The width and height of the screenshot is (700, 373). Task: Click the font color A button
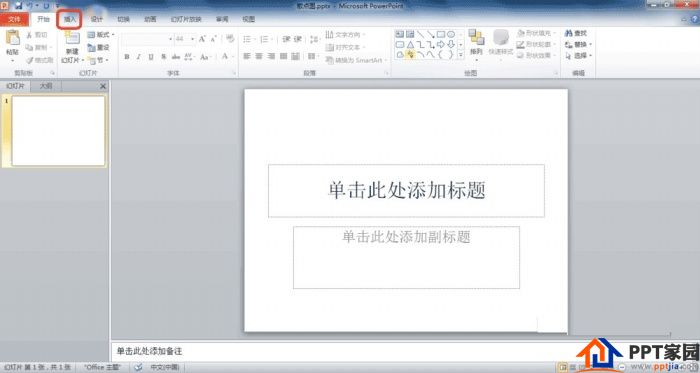(225, 57)
